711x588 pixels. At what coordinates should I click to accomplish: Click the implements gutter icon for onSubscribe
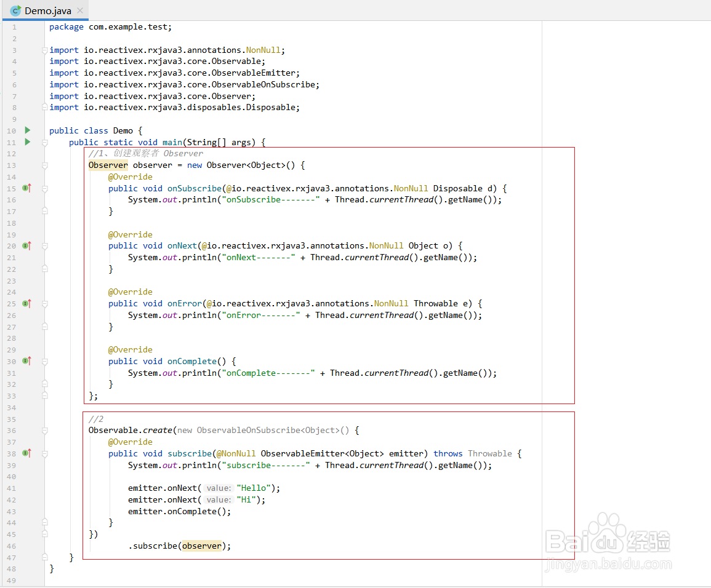tap(26, 188)
